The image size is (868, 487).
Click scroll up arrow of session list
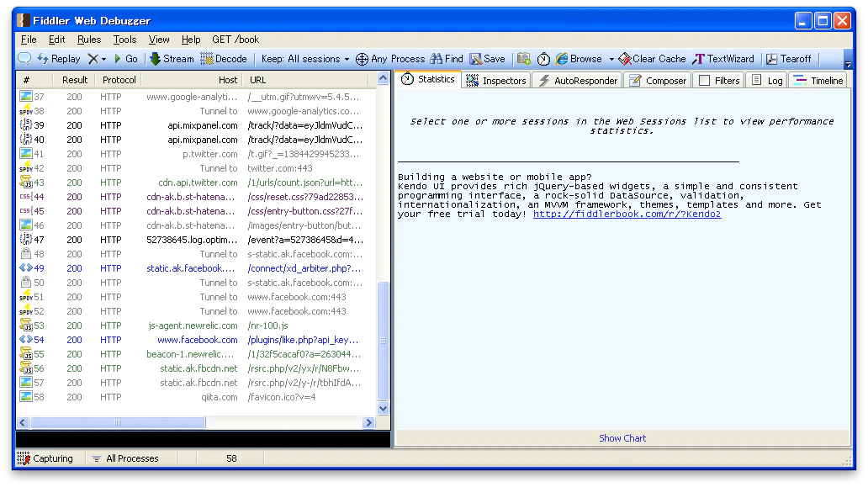tap(383, 78)
